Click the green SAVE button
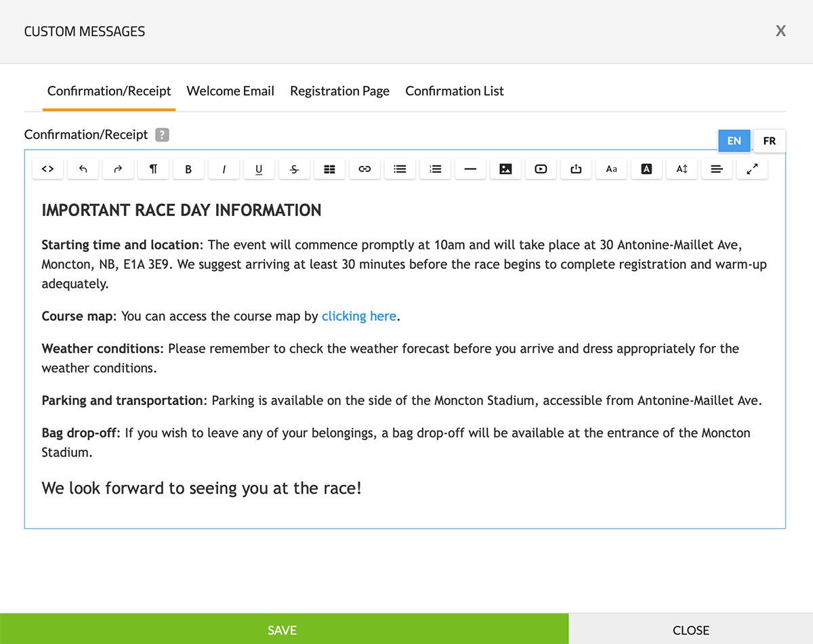This screenshot has width=813, height=644. tap(283, 630)
